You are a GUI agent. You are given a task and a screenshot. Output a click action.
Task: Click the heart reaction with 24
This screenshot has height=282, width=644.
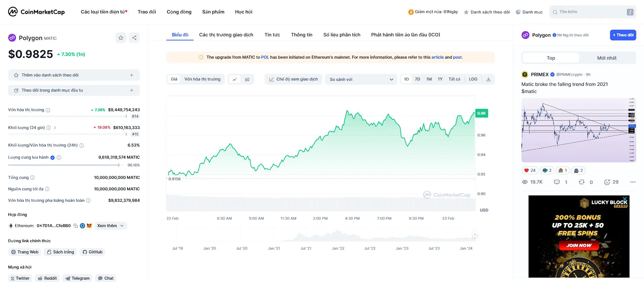click(x=530, y=170)
